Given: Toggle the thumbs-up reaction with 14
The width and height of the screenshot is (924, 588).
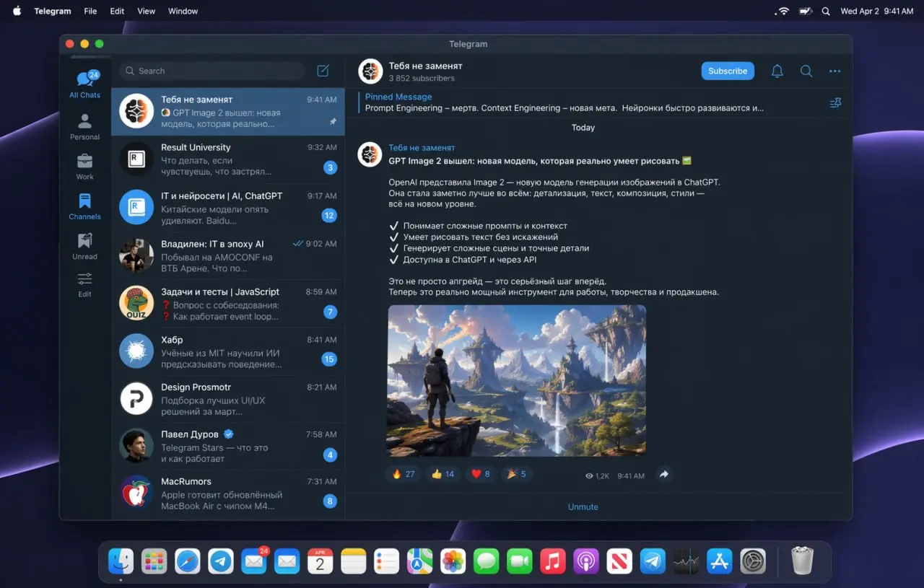Looking at the screenshot, I should [x=443, y=474].
